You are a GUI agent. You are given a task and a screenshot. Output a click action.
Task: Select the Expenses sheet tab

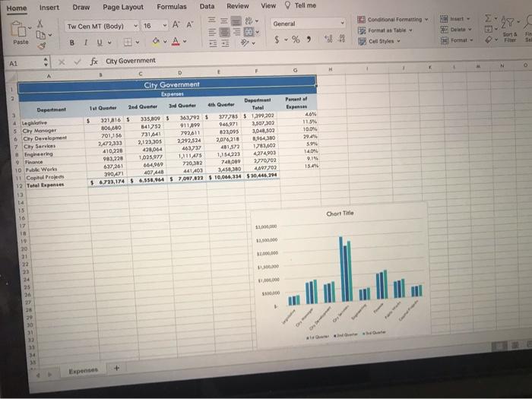tap(83, 371)
